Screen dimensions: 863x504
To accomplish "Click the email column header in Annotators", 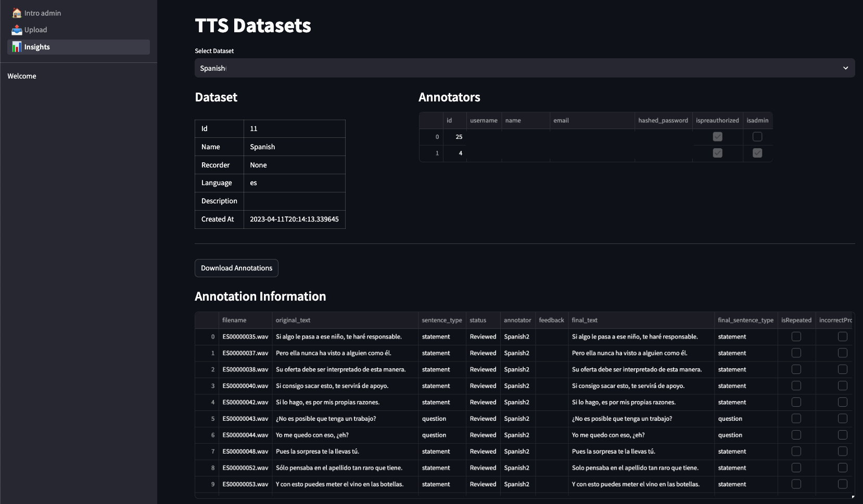I will tap(592, 120).
